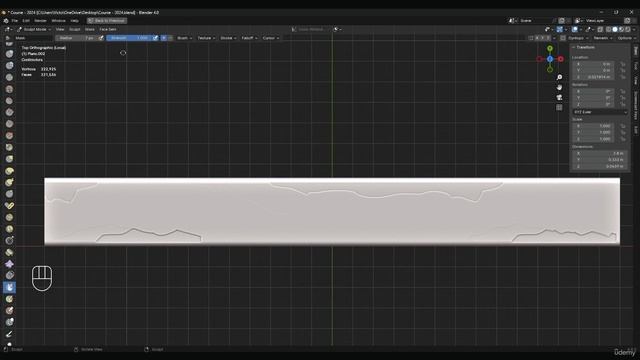
Task: Enable add (+) brush direction
Action: point(164,38)
